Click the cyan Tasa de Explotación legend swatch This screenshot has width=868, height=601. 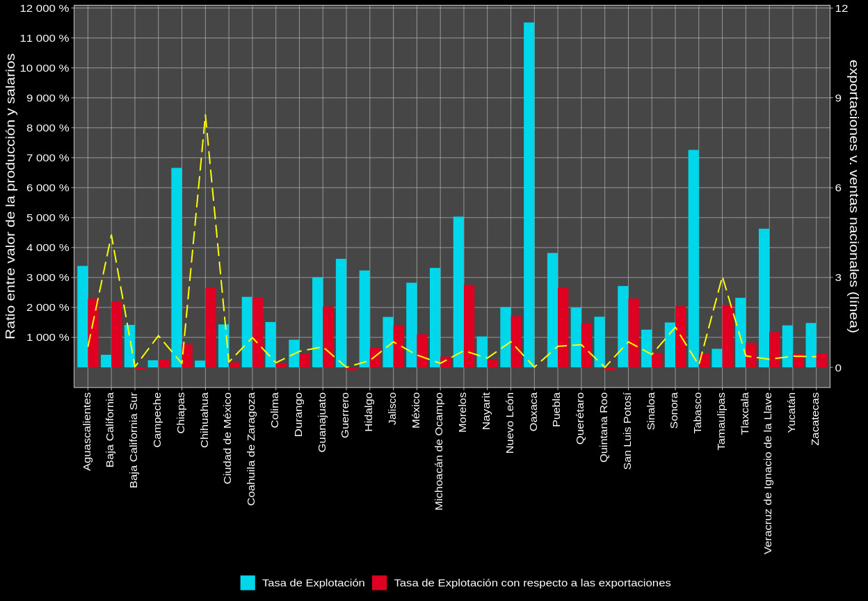click(248, 583)
